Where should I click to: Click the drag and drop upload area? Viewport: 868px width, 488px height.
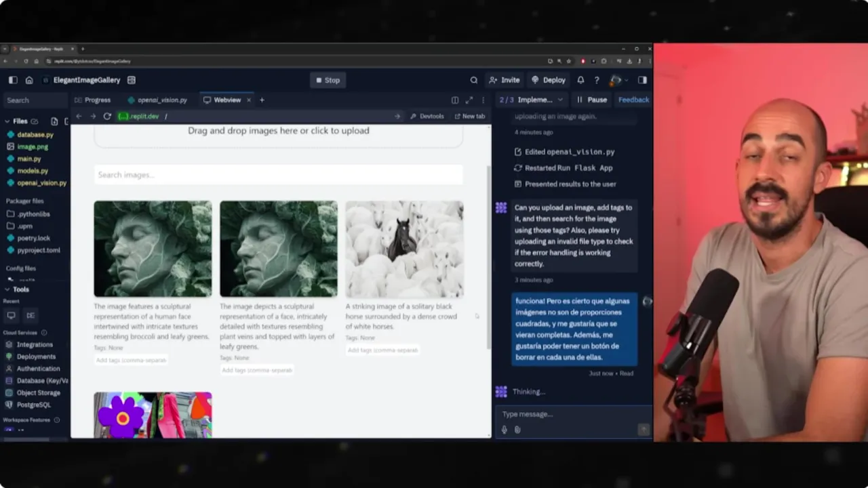pyautogui.click(x=278, y=134)
